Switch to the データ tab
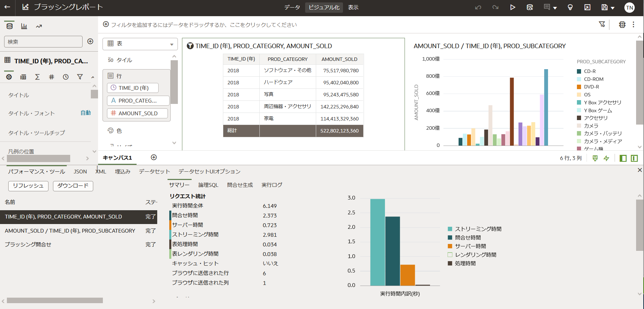644x309 pixels. (292, 7)
